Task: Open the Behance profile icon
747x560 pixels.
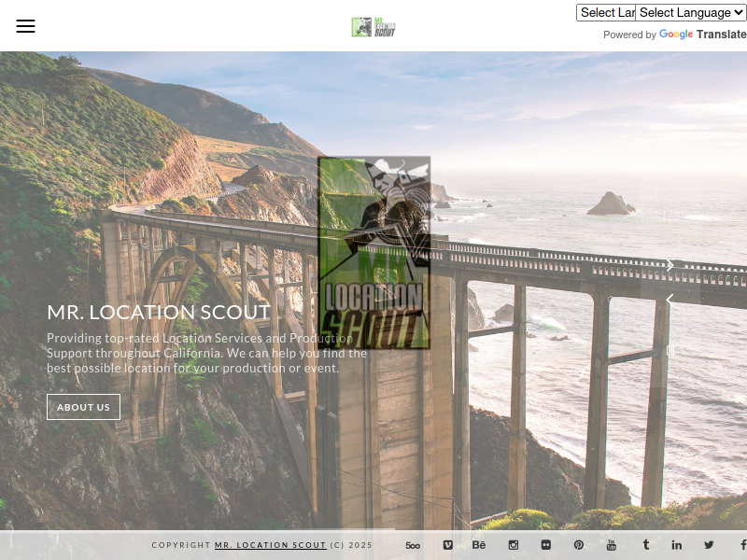Action: tap(479, 545)
